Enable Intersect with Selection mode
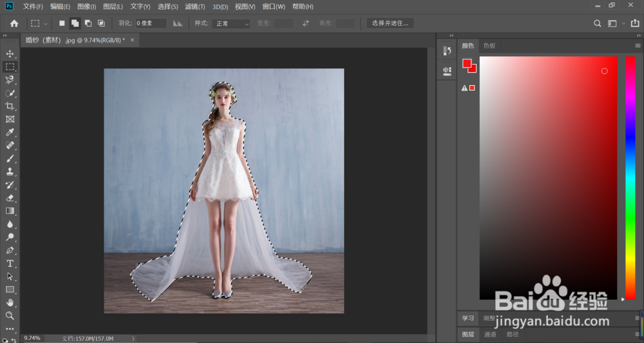This screenshot has width=644, height=343. coord(101,23)
